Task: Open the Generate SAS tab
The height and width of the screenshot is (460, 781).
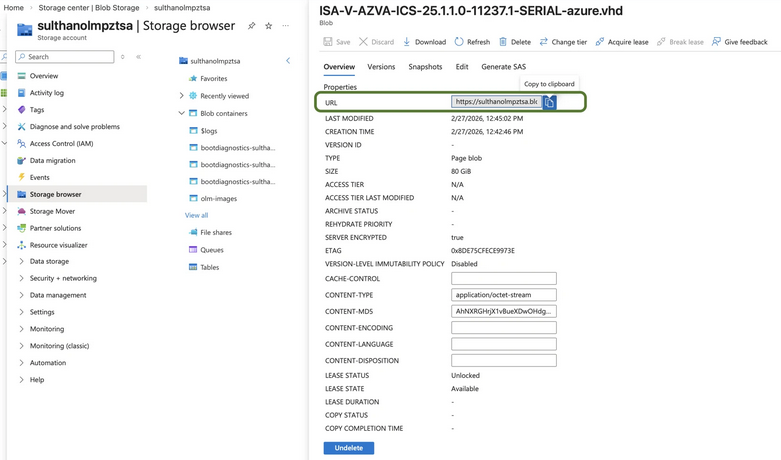Action: [503, 67]
